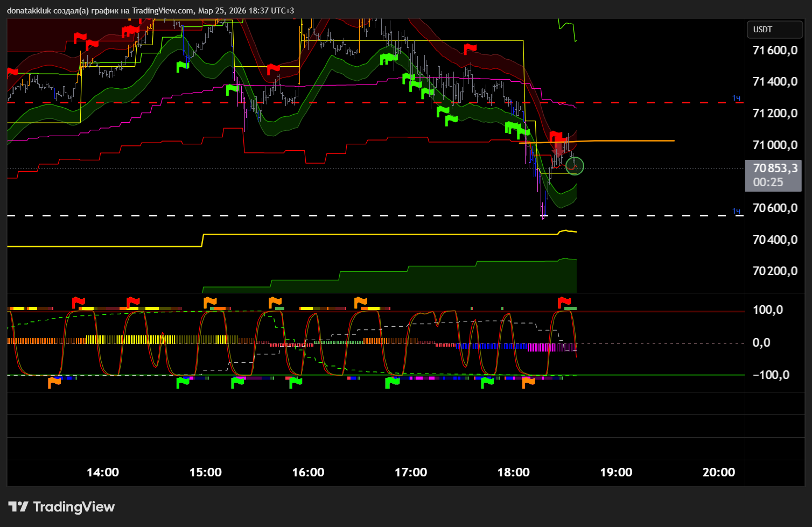Click the 1ч label on red dashed line
The height and width of the screenshot is (527, 812).
tap(736, 98)
